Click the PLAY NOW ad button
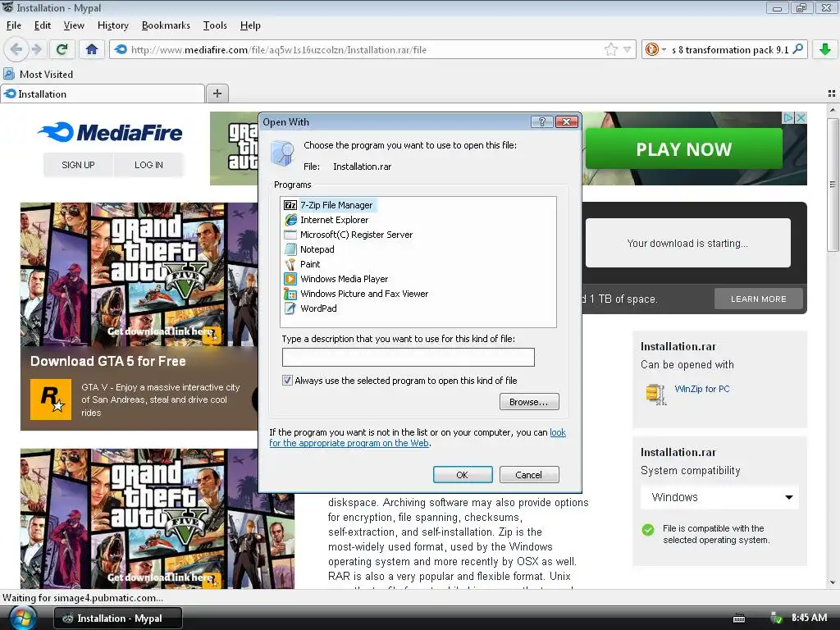This screenshot has width=840, height=630. (683, 149)
